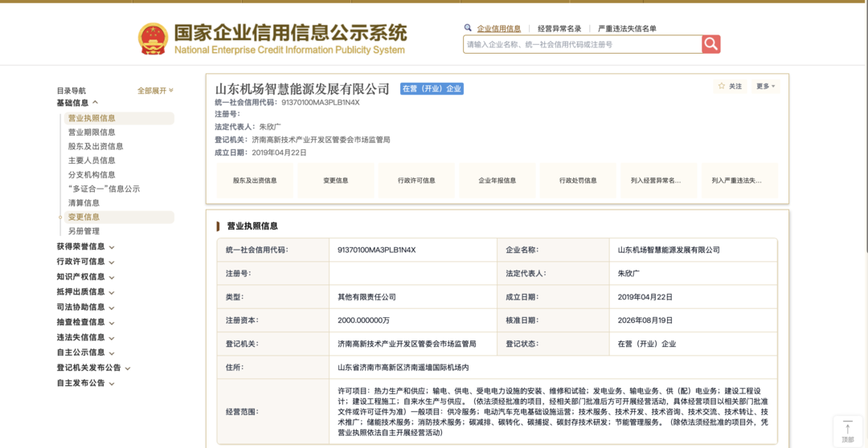
Task: Click the 2000.000000万 registered capital value
Action: point(362,320)
